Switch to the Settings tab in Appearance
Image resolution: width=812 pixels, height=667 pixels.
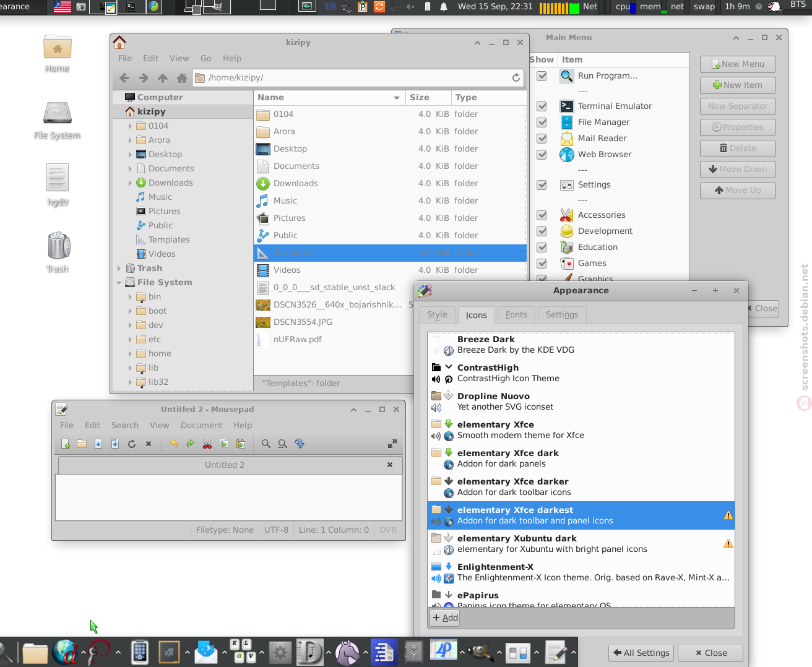(x=562, y=314)
